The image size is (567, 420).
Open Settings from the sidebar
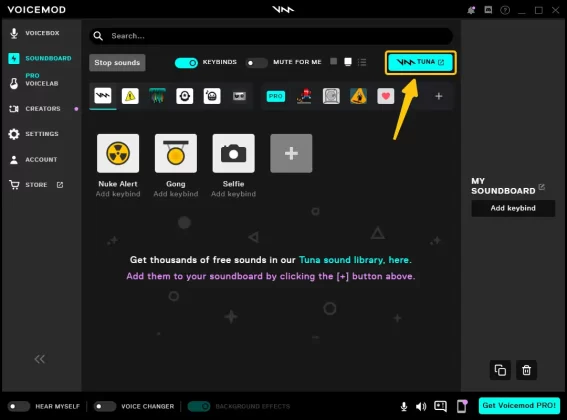click(33, 134)
